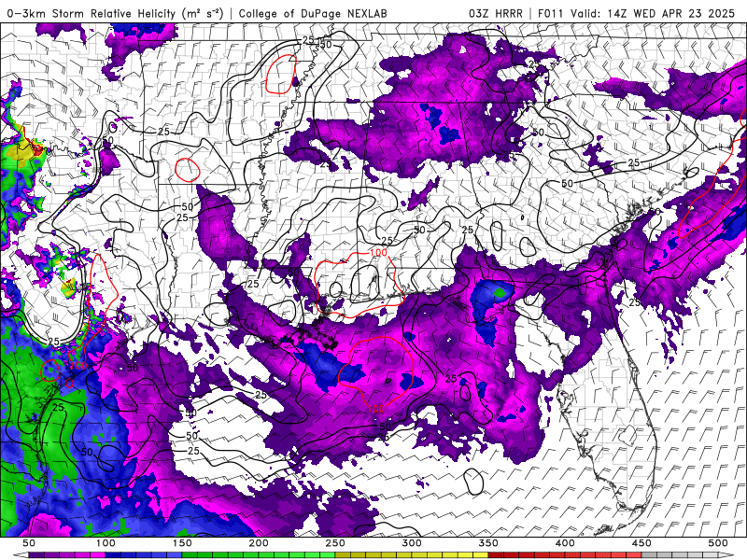The height and width of the screenshot is (560, 747).
Task: Click the 'F011 Valid: 14Z WED APR 23 2025' text
Action: pos(637,13)
